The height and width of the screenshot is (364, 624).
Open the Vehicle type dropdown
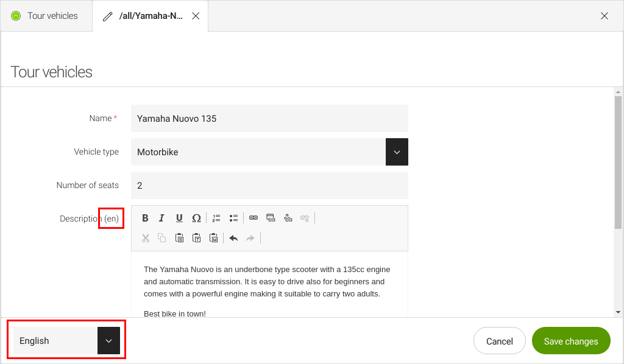click(397, 152)
